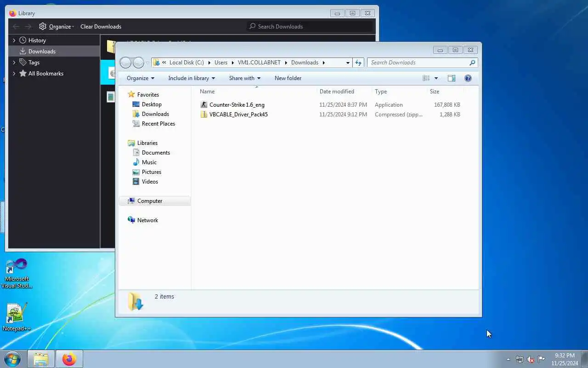Screen dimensions: 588x368
Task: Open Include in library dropdown
Action: pos(192,78)
